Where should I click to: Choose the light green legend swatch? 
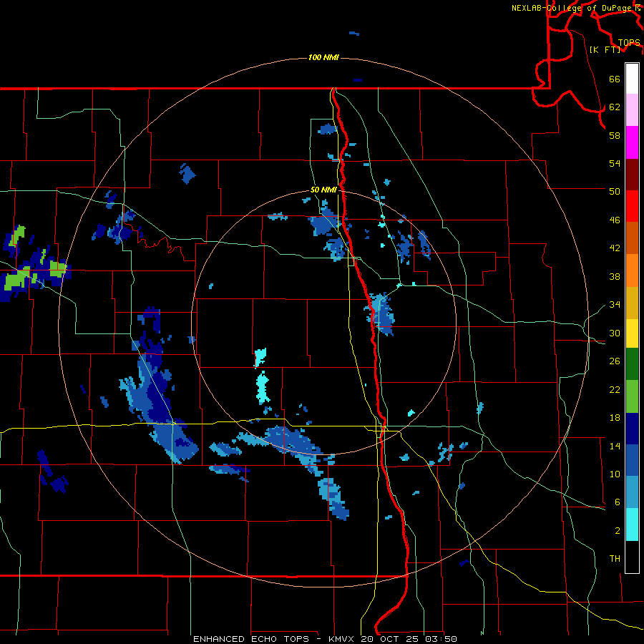click(x=632, y=396)
